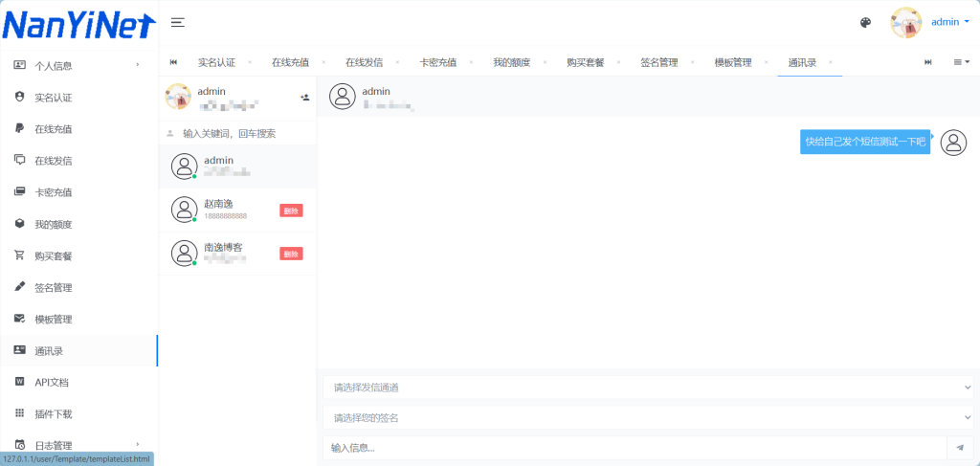Close the 卡密充值 tab
This screenshot has width=980, height=466.
point(471,62)
